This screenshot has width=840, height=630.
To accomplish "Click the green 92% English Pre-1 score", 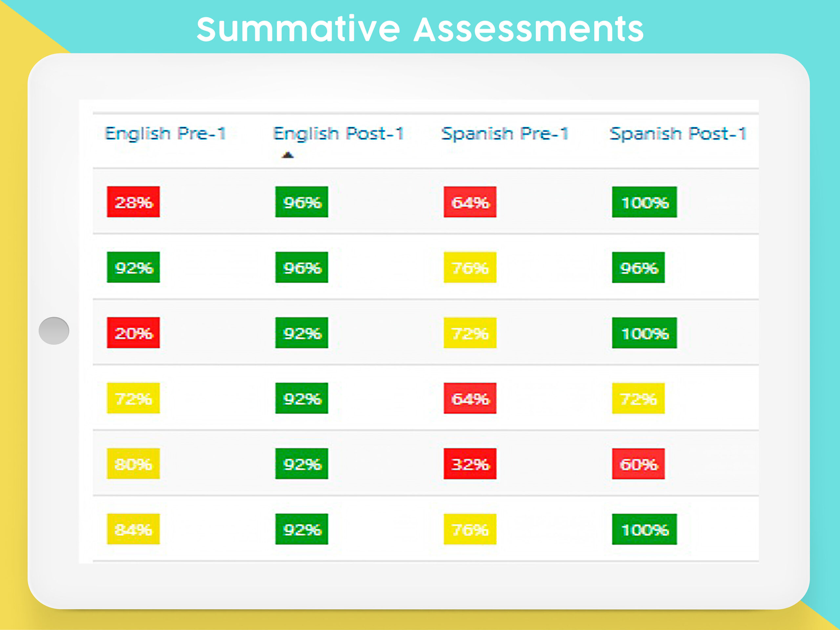I will [133, 267].
